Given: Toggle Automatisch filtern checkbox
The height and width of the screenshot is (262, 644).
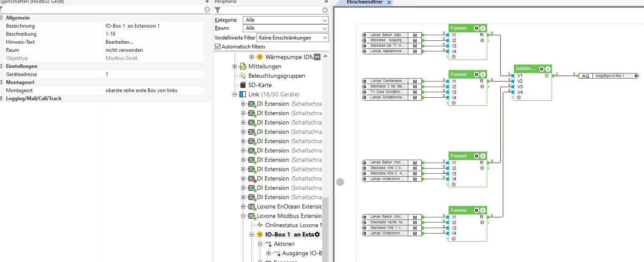Looking at the screenshot, I should [x=218, y=47].
